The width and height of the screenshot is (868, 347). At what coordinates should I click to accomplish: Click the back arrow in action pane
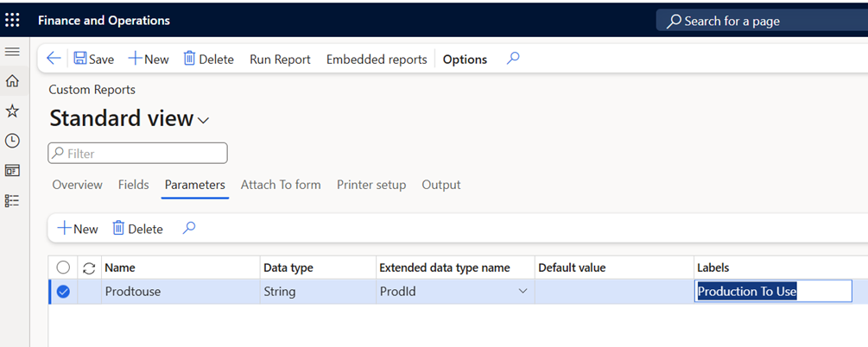click(54, 59)
